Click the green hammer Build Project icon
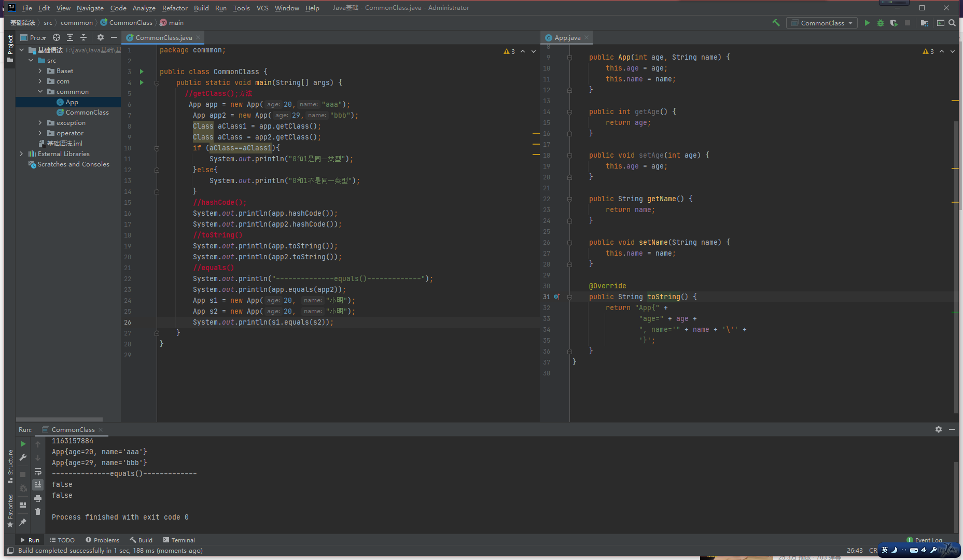963x560 pixels. pos(776,23)
